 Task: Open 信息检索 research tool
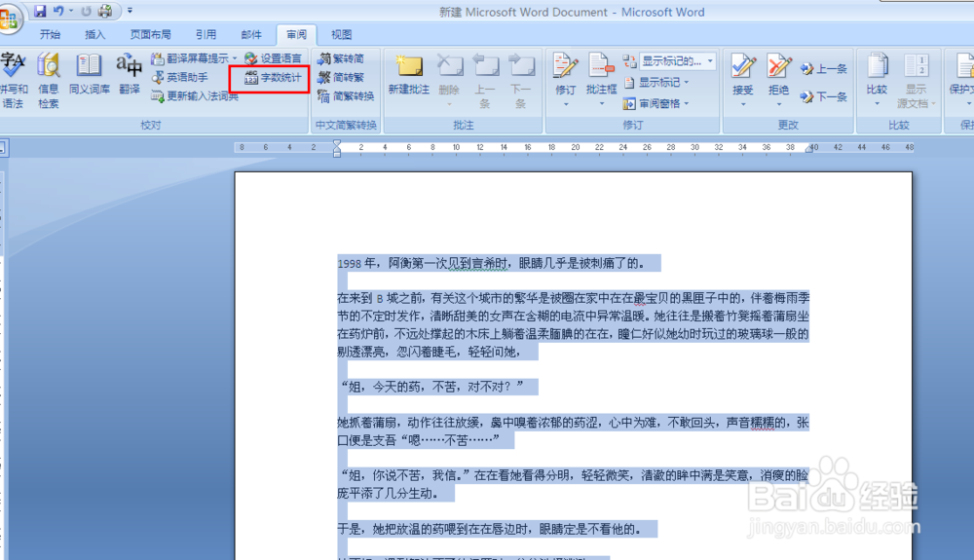49,81
